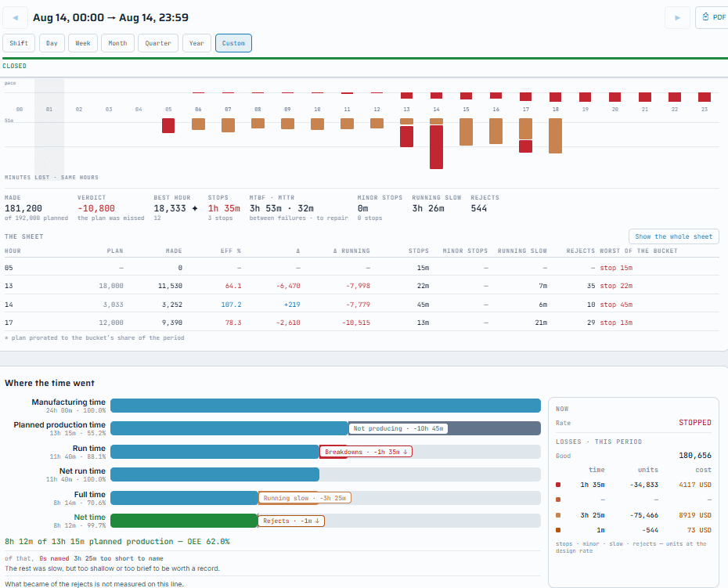Open the Month range tab
The height and width of the screenshot is (588, 728).
tap(117, 43)
